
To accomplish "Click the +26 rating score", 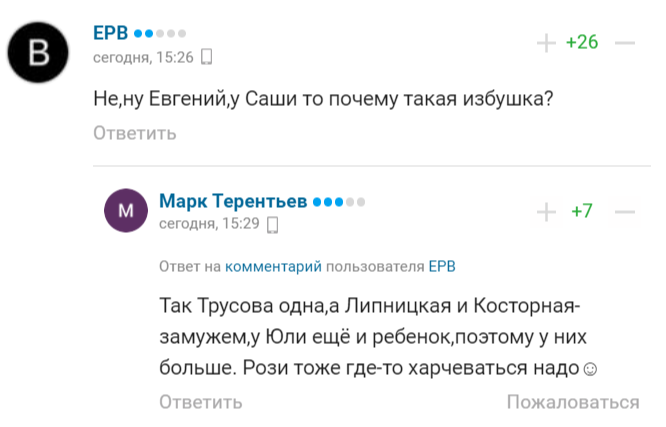I will (581, 42).
